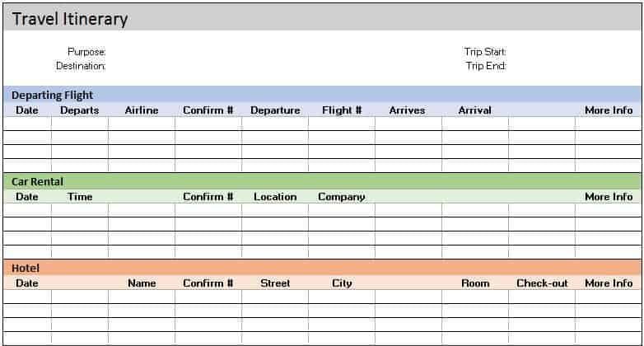
Task: Select the Purpose label cell
Action: [86, 52]
